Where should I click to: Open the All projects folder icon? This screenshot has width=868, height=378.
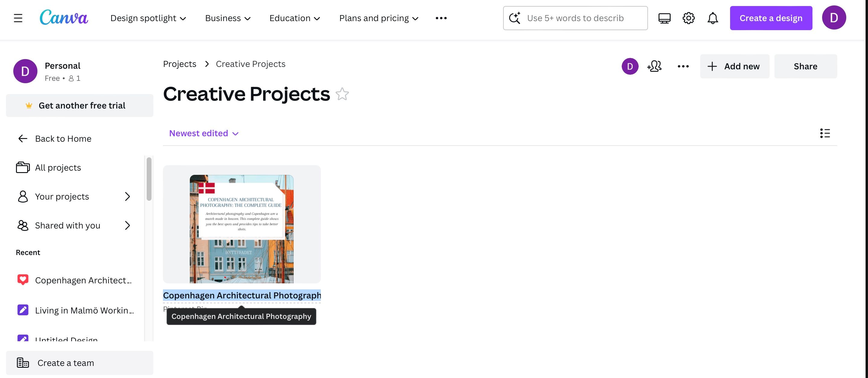22,167
